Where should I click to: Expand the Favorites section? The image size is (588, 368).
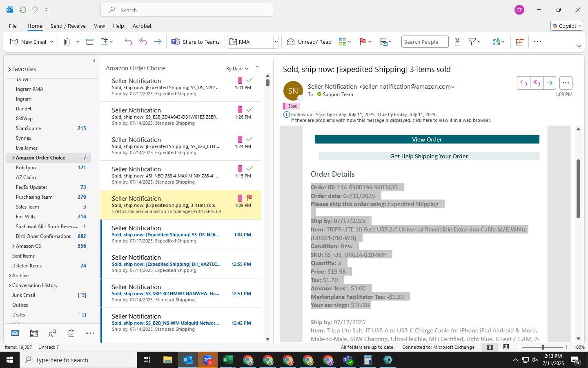(9, 70)
